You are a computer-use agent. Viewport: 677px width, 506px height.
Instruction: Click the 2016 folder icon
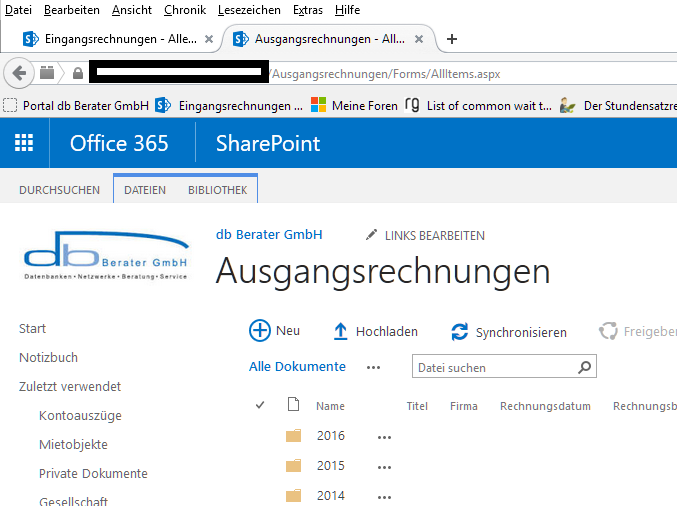click(x=294, y=436)
